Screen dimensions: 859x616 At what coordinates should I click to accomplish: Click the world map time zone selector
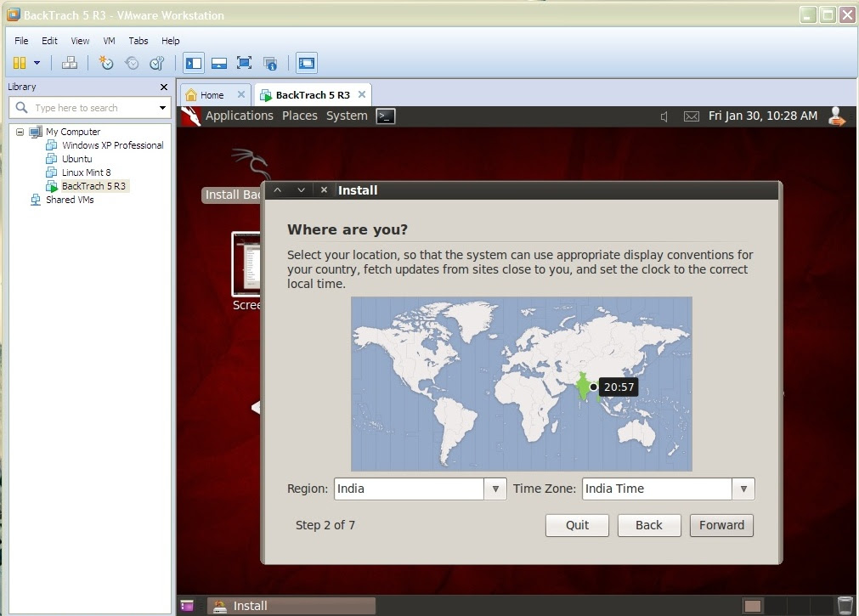[x=522, y=384]
